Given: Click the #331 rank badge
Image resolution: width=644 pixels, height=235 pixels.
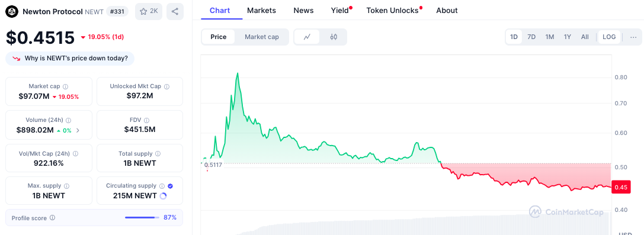Looking at the screenshot, I should point(117,11).
